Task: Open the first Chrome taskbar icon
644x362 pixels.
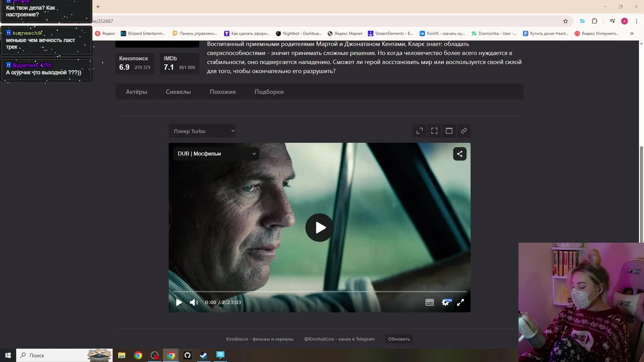Action: (x=138, y=355)
